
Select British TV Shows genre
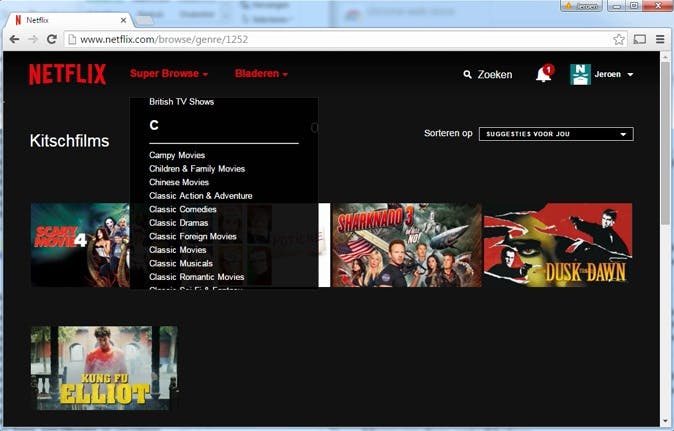pos(181,101)
